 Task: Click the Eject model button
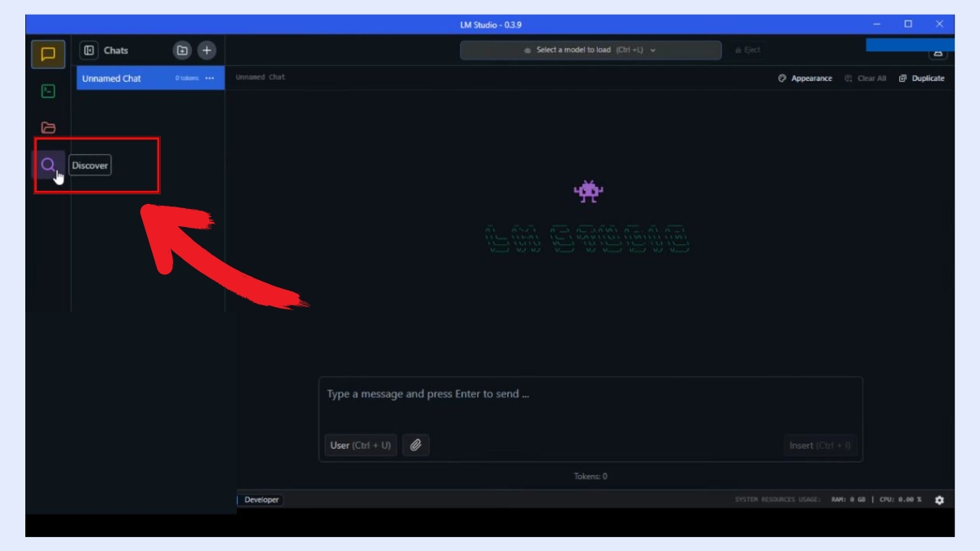[x=747, y=50]
